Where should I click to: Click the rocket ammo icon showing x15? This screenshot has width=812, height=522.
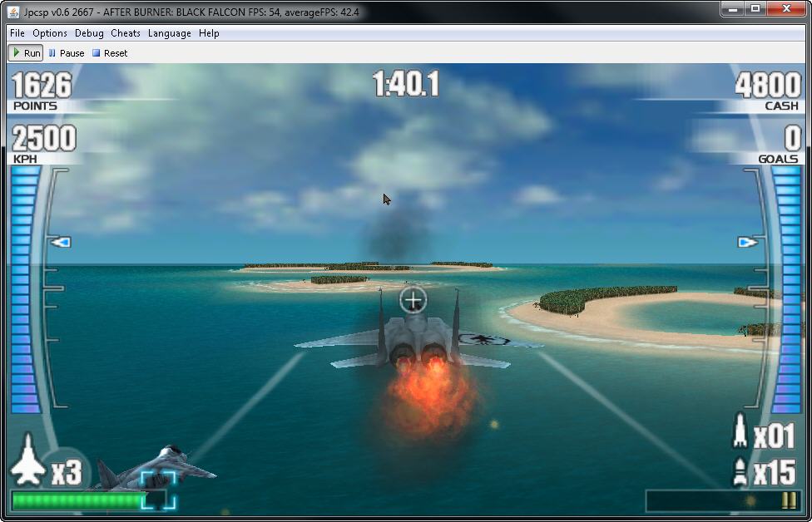pos(740,472)
